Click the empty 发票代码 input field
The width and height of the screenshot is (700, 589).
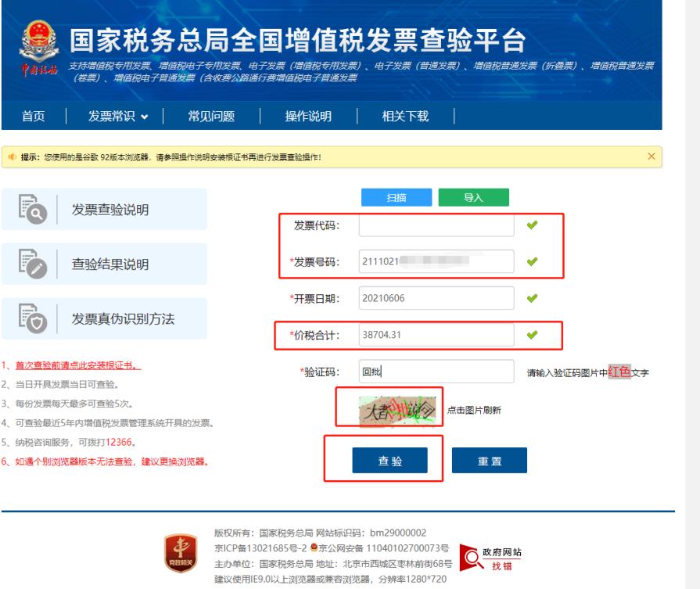[436, 225]
